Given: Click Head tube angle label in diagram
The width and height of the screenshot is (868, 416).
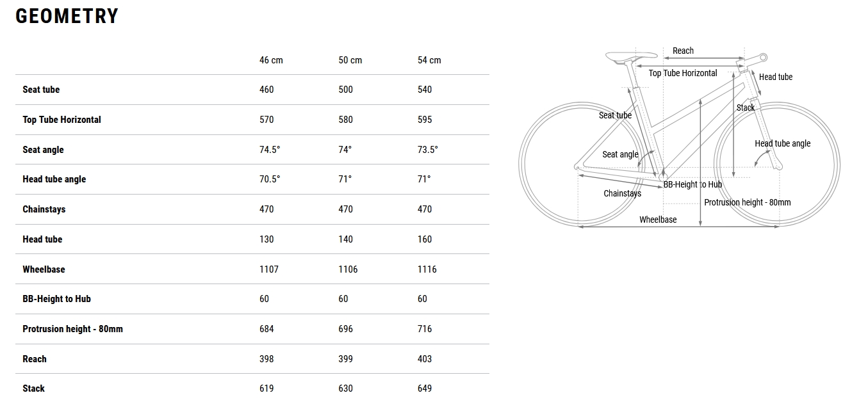Looking at the screenshot, I should [x=782, y=143].
